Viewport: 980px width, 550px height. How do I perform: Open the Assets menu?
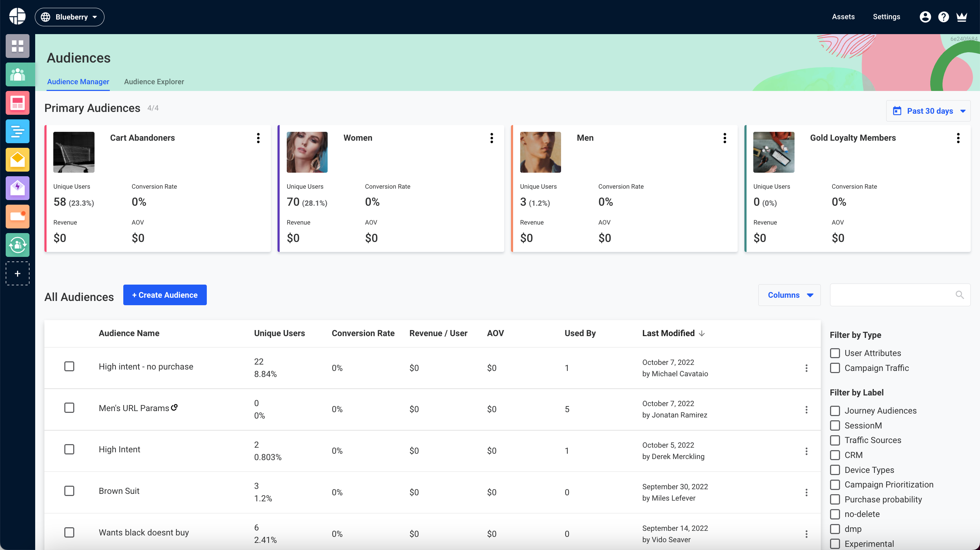(x=843, y=17)
